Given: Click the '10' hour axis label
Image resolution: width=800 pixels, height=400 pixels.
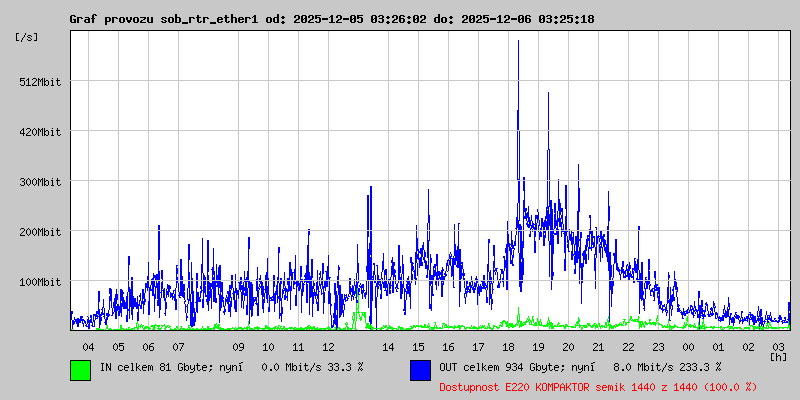Looking at the screenshot, I should pyautogui.click(x=268, y=347).
